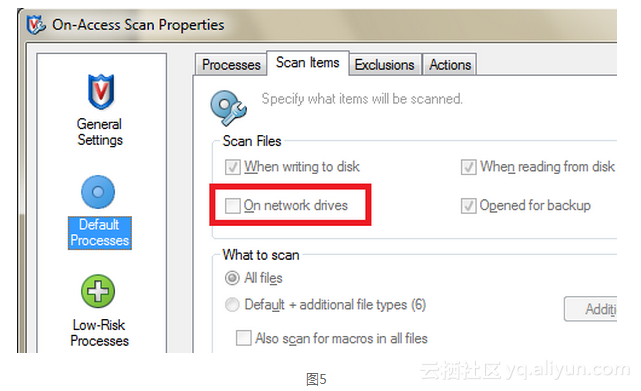The width and height of the screenshot is (641, 391).
Task: Open General Settings shield icon
Action: (101, 92)
